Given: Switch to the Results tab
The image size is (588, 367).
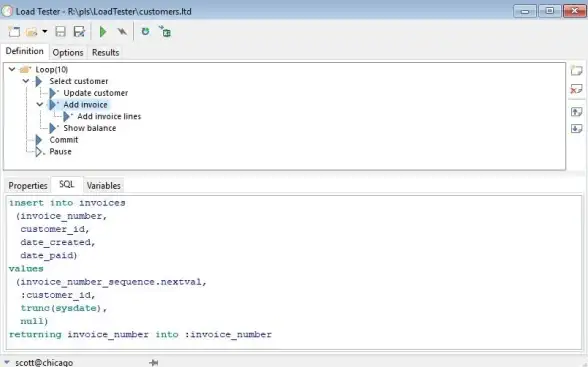Looking at the screenshot, I should (105, 52).
